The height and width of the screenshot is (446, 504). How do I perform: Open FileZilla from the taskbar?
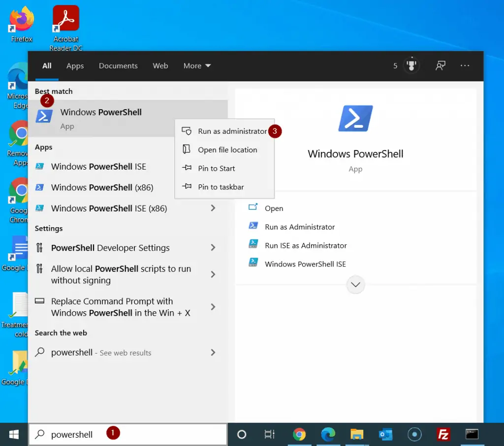click(443, 434)
